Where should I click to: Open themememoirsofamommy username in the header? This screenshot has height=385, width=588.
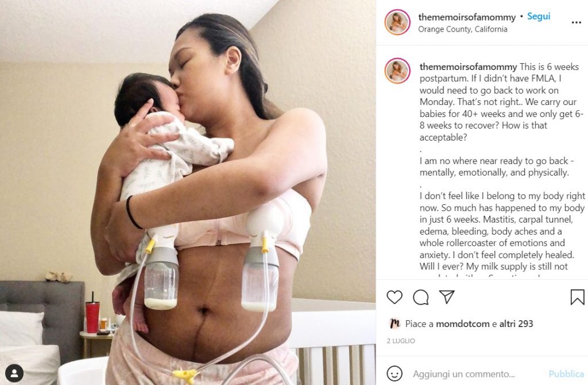(x=467, y=17)
